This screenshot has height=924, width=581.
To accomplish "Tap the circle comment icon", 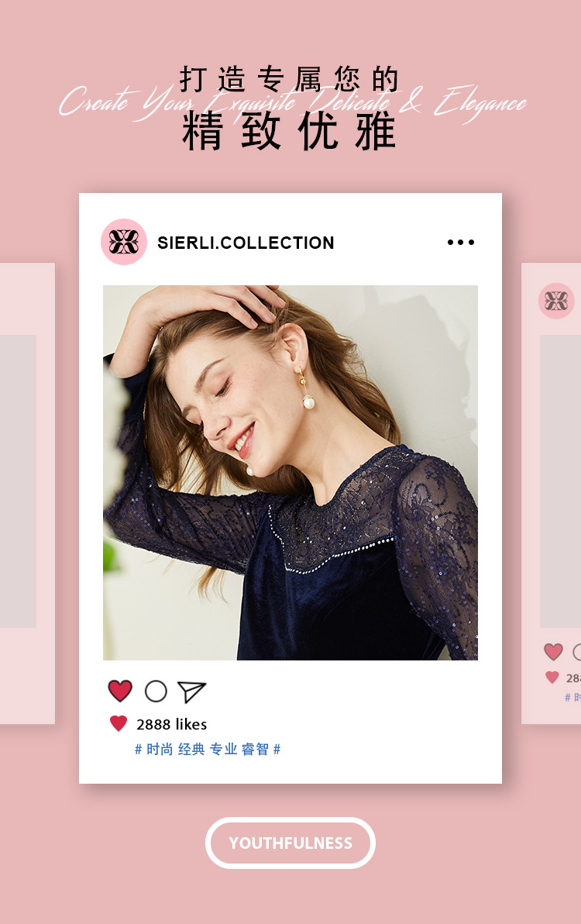I will tap(156, 691).
